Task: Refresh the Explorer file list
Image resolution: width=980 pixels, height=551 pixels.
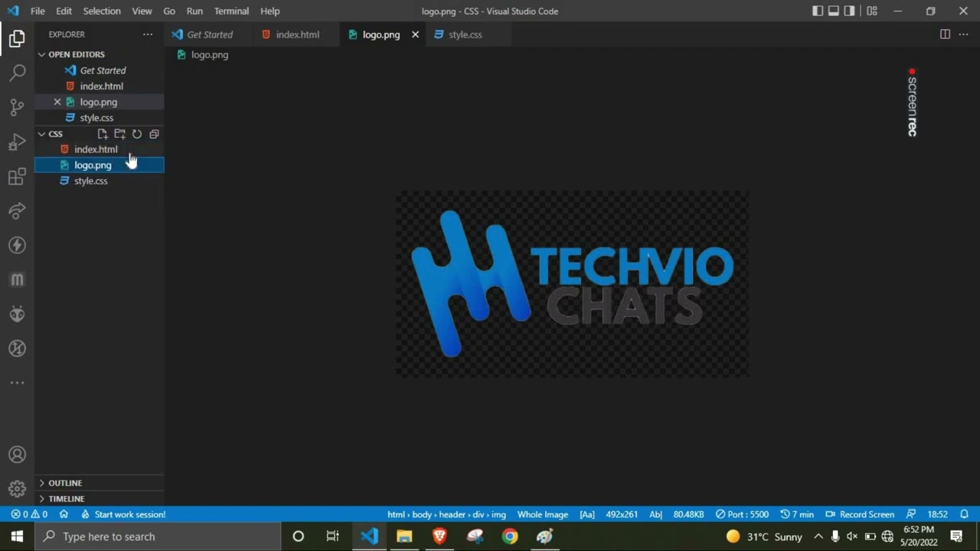Action: [137, 134]
